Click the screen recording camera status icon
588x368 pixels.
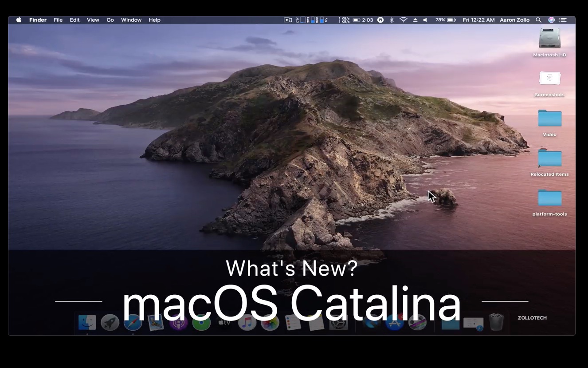288,20
